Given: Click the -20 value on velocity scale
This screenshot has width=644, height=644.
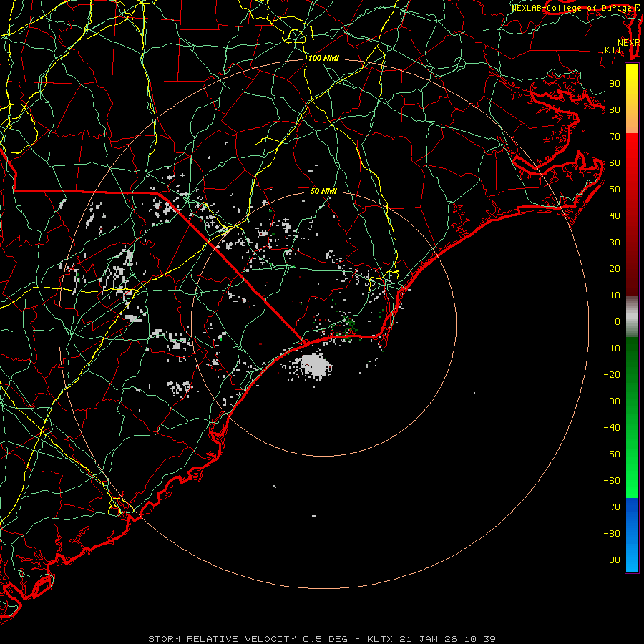Looking at the screenshot, I should click(x=612, y=374).
